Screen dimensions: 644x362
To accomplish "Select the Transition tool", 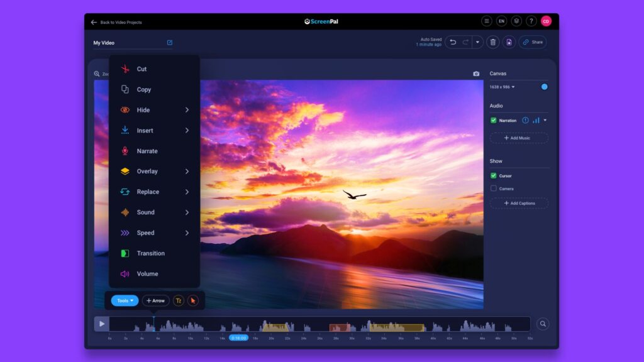I will point(150,253).
